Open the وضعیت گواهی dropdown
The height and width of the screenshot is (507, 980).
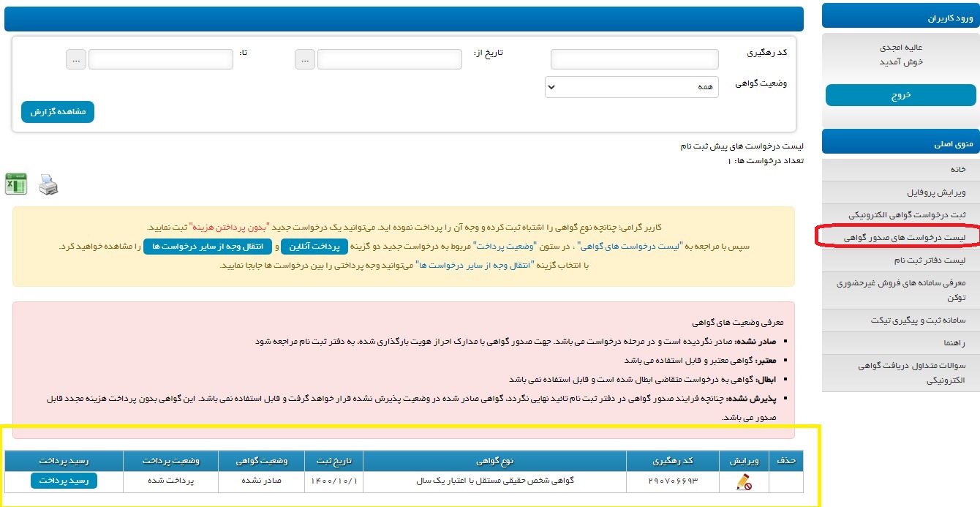tap(632, 87)
